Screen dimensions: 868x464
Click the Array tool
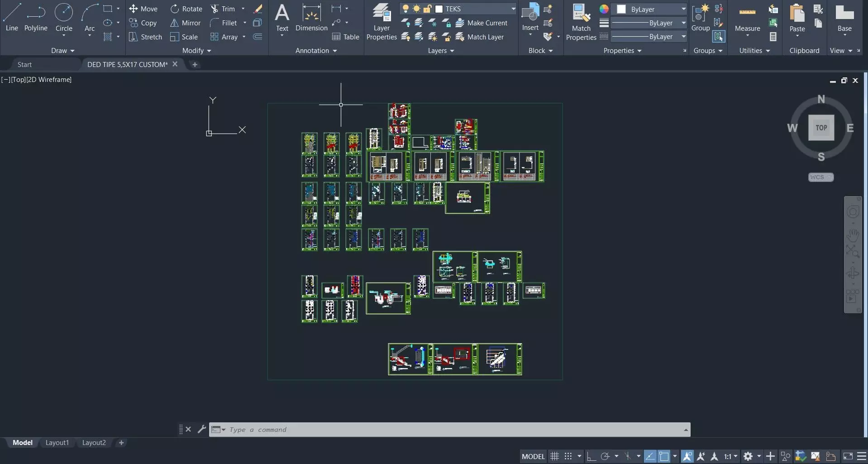click(224, 37)
